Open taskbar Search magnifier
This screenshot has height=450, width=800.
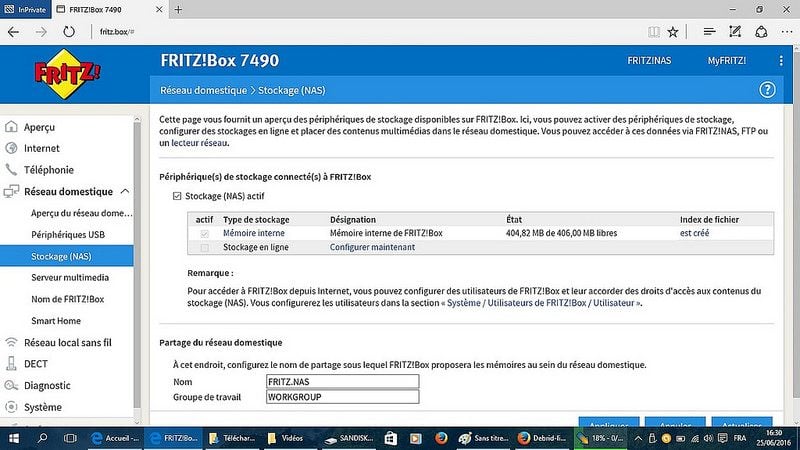coord(42,438)
